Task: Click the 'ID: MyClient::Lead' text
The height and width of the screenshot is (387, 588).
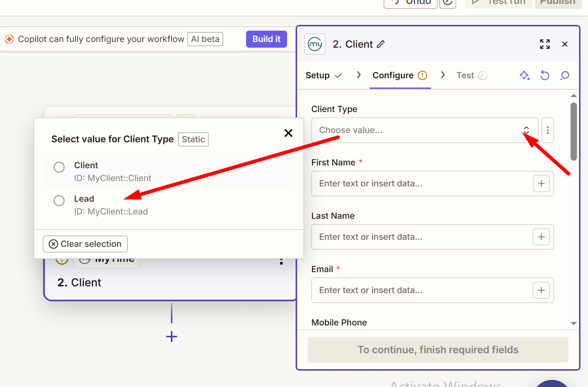Action: tap(111, 212)
